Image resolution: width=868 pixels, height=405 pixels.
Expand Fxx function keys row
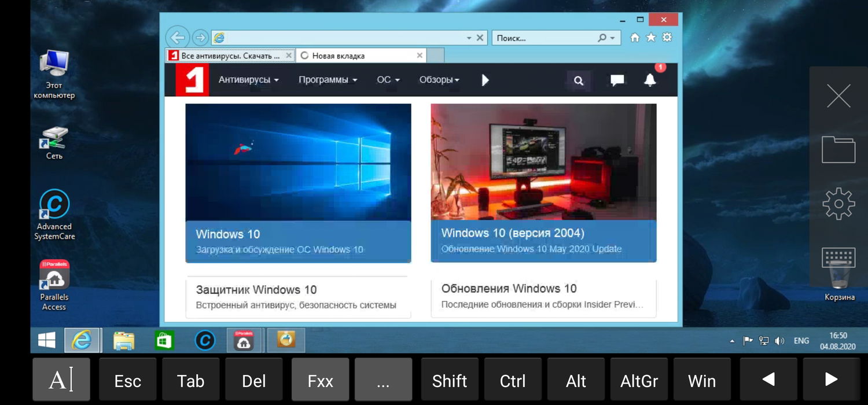pos(321,381)
